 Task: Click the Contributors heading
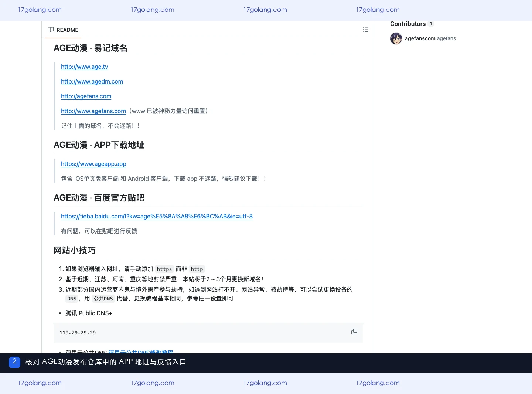click(408, 24)
